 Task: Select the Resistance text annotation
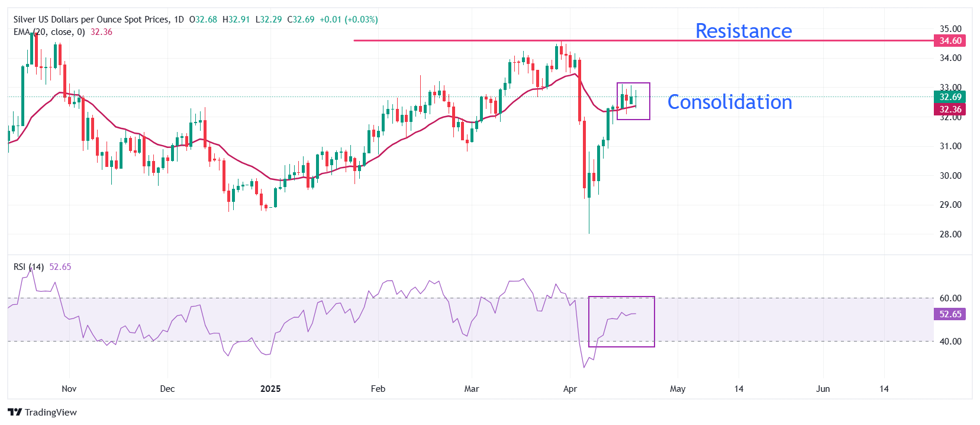743,31
